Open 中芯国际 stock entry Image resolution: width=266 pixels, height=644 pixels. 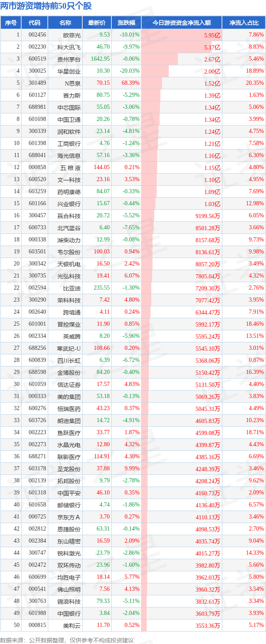click(69, 107)
